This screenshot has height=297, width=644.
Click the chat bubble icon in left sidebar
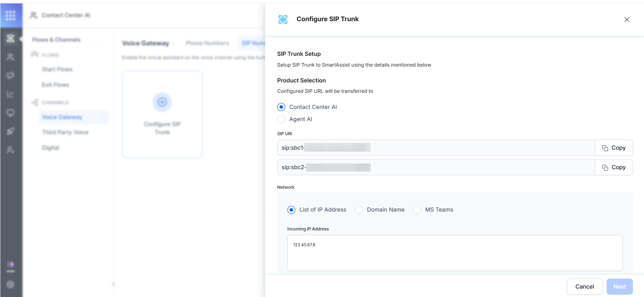[10, 75]
